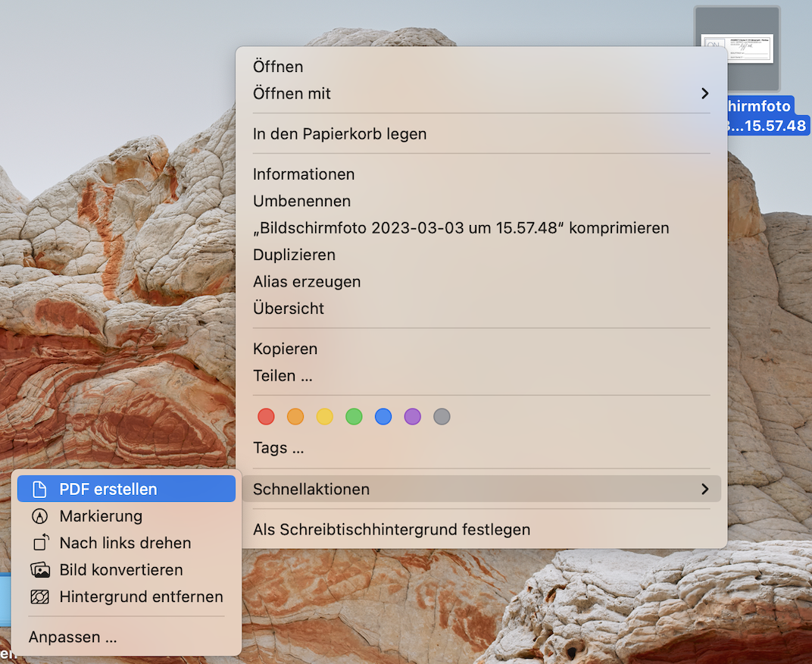Click the PDF erstellen document icon
812x664 pixels.
39,490
